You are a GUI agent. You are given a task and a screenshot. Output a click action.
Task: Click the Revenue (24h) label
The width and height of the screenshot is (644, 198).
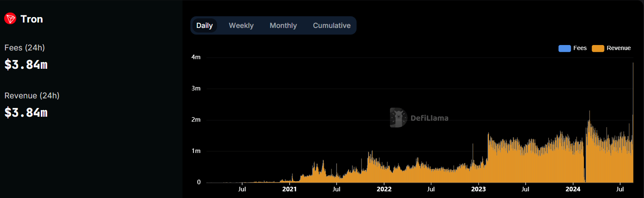point(32,96)
